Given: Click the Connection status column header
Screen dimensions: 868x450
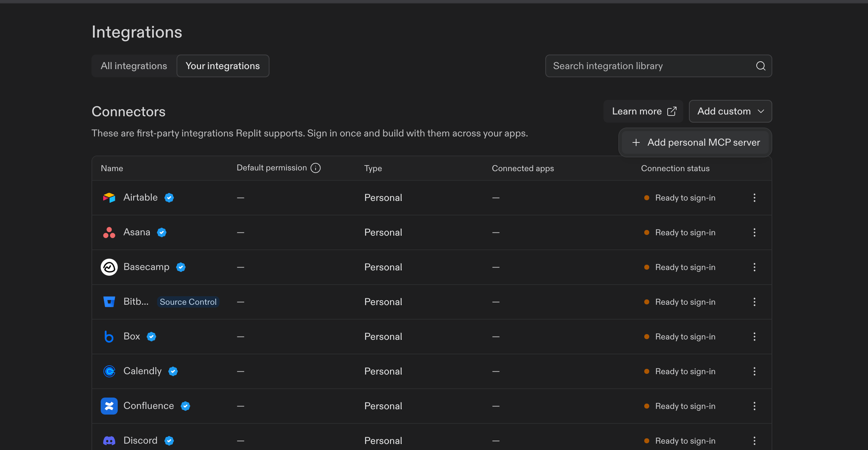Looking at the screenshot, I should [x=675, y=168].
